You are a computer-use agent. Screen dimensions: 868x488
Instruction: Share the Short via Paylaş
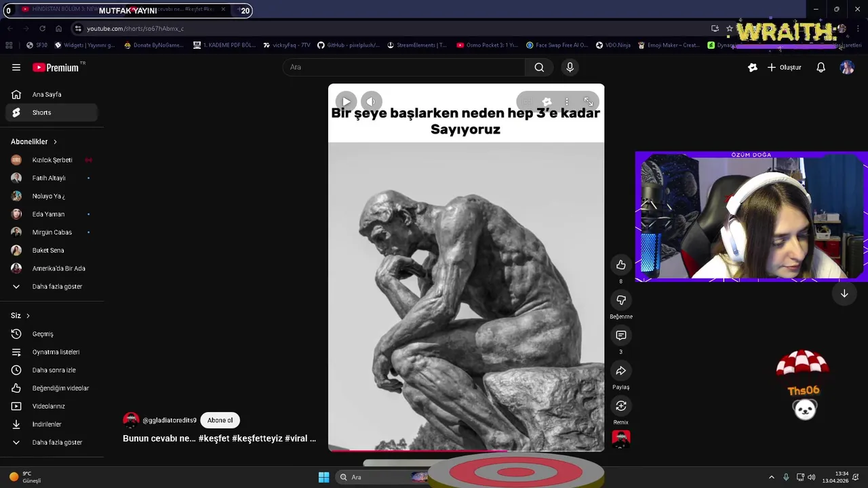(620, 371)
